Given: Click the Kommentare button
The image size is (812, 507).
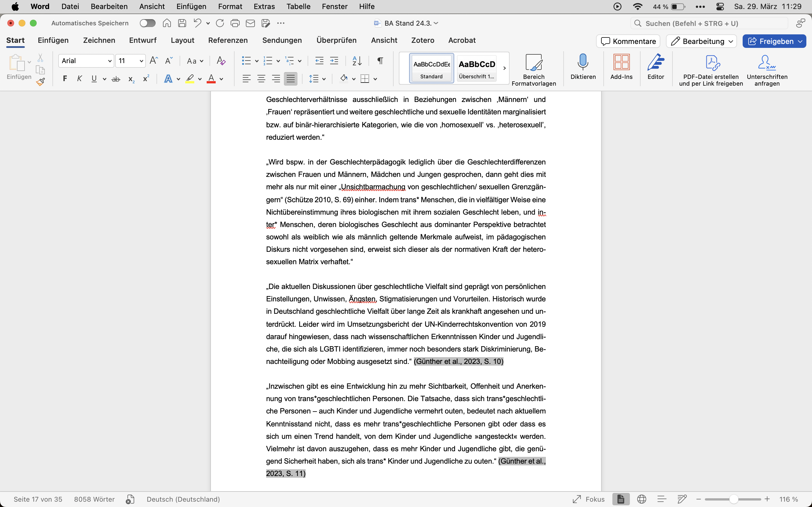Looking at the screenshot, I should click(628, 41).
